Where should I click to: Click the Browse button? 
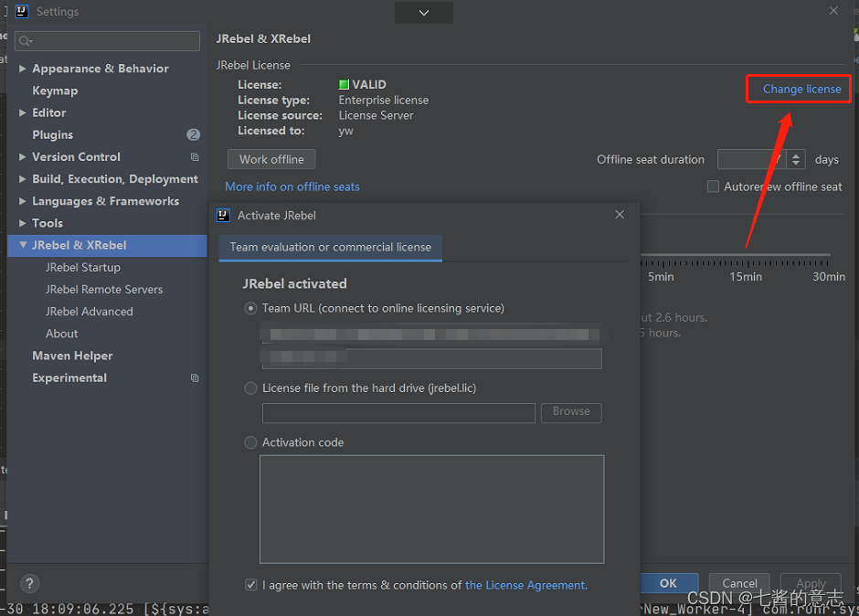[x=571, y=413]
